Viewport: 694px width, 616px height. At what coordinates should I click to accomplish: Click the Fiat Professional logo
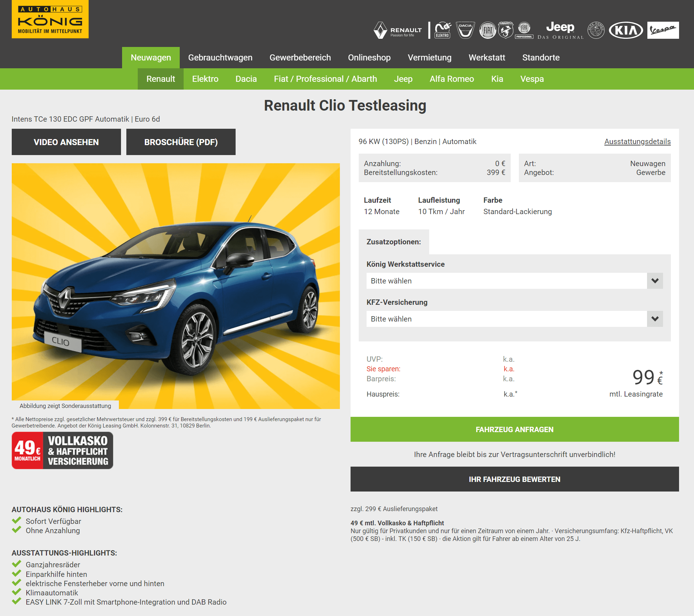(x=524, y=30)
